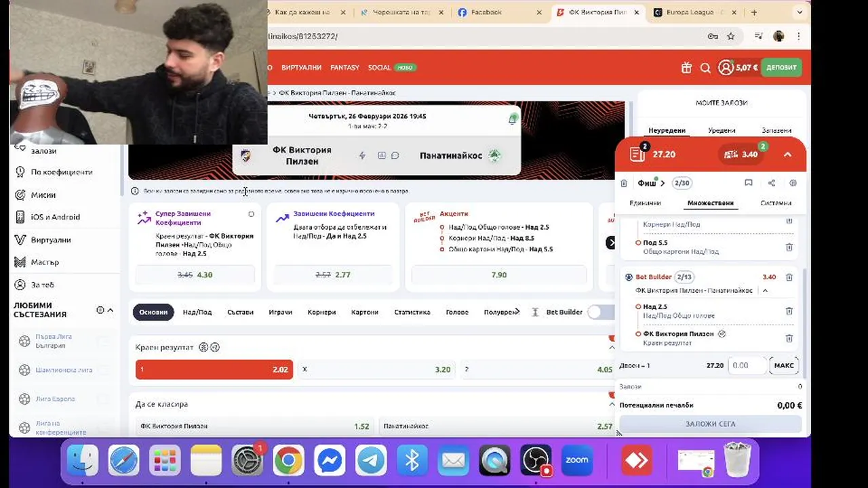Image resolution: width=868 pixels, height=488 pixels.
Task: Remove ФК Виктория Пилзен Краен резултат selection
Action: [x=789, y=338]
